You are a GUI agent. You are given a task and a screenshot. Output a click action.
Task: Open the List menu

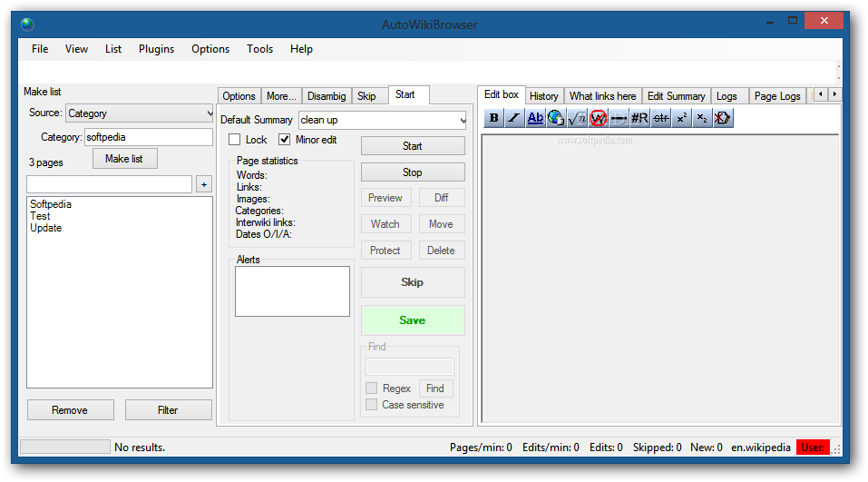coord(113,49)
